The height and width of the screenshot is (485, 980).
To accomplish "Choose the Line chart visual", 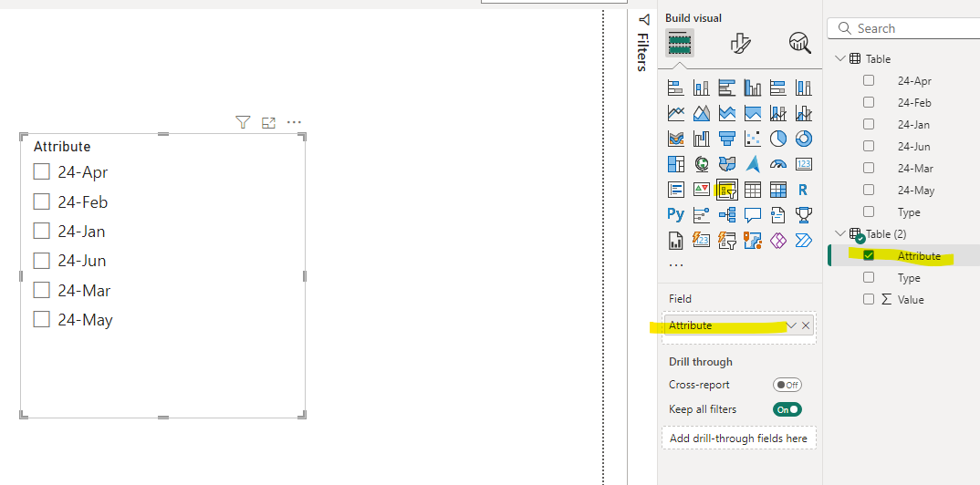I will tap(675, 113).
